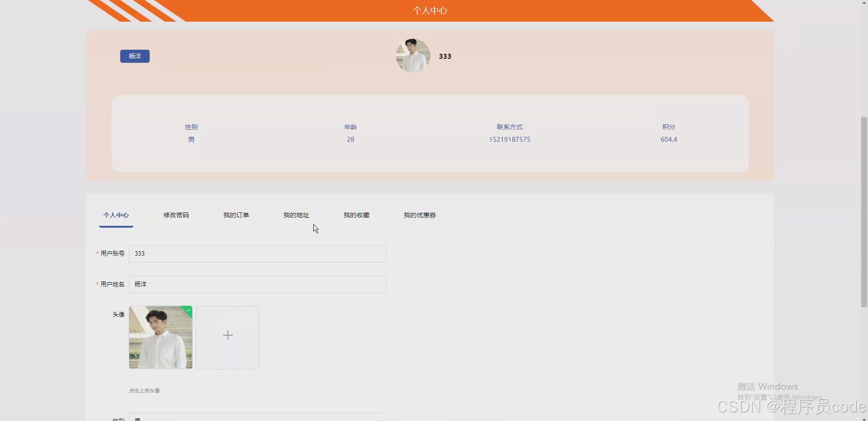Screen dimensions: 868x421
Task: Open the 个人中心 tab
Action: click(x=116, y=215)
